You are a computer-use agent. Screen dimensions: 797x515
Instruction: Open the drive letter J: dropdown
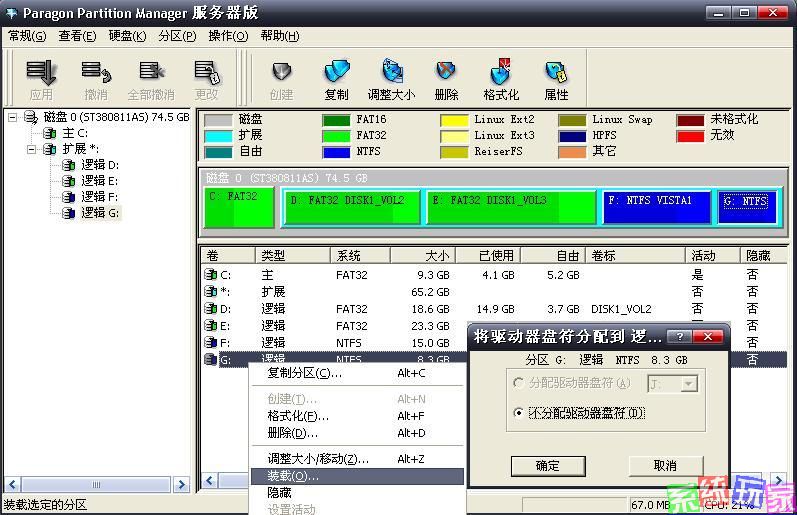[x=689, y=383]
